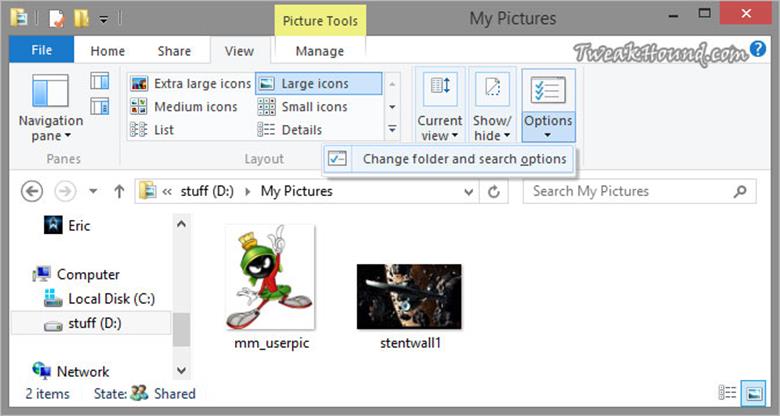Click the layout gallery scroll-up arrow
The height and width of the screenshot is (416, 780).
coord(392,84)
